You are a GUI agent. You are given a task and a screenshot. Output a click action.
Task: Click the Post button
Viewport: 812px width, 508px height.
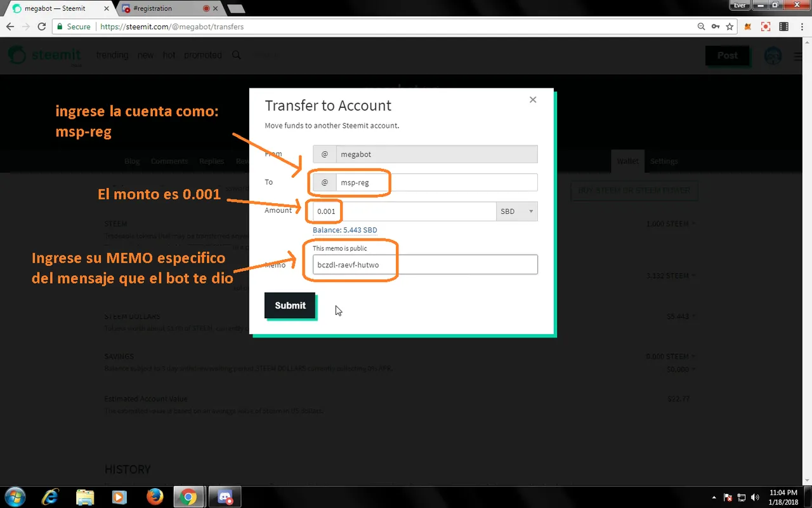(x=727, y=55)
